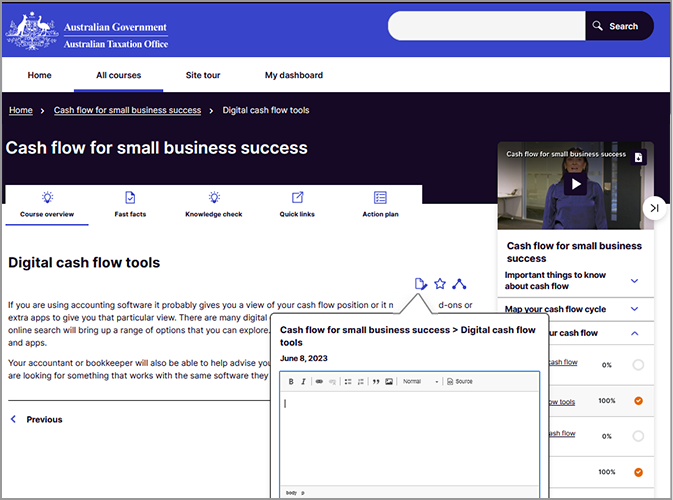Click inside the note editor text area

[x=409, y=439]
